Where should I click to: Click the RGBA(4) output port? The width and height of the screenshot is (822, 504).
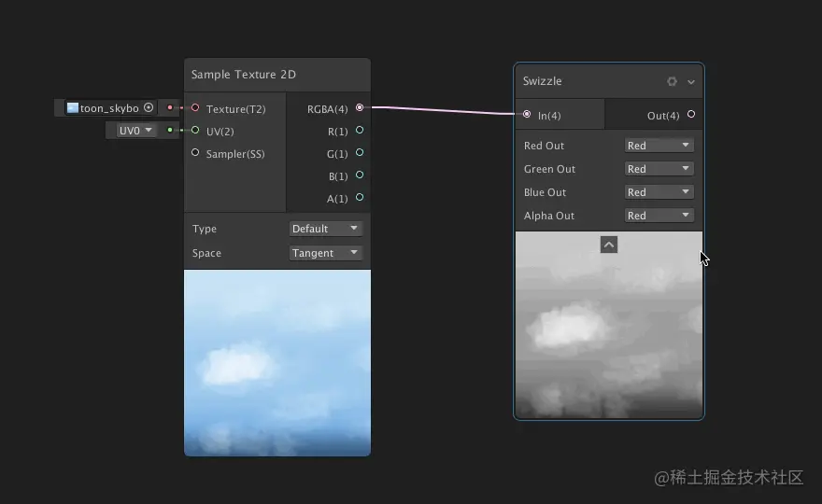360,107
